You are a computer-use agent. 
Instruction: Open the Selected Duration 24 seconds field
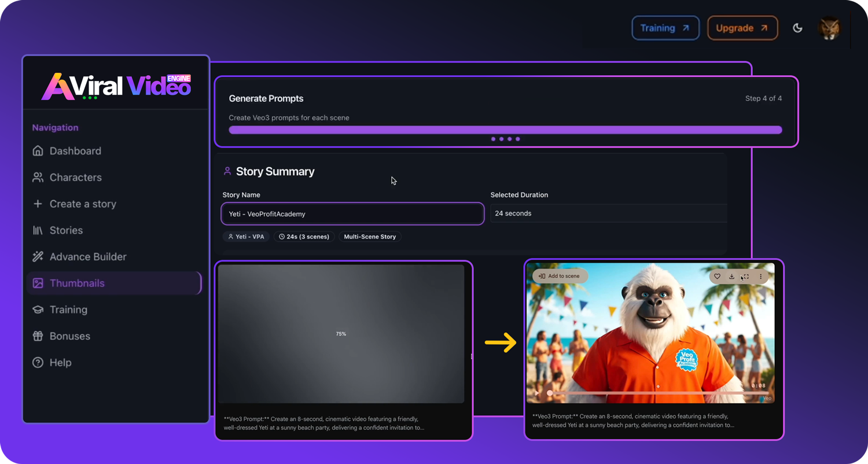608,213
